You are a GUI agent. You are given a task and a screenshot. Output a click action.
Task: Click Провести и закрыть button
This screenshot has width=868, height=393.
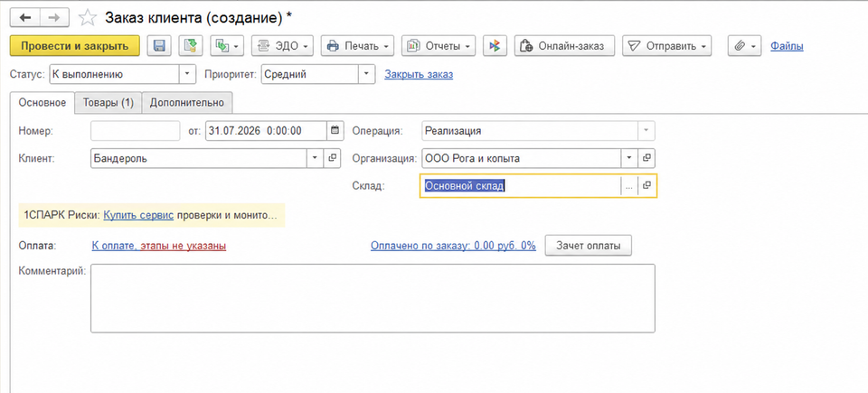pos(75,46)
